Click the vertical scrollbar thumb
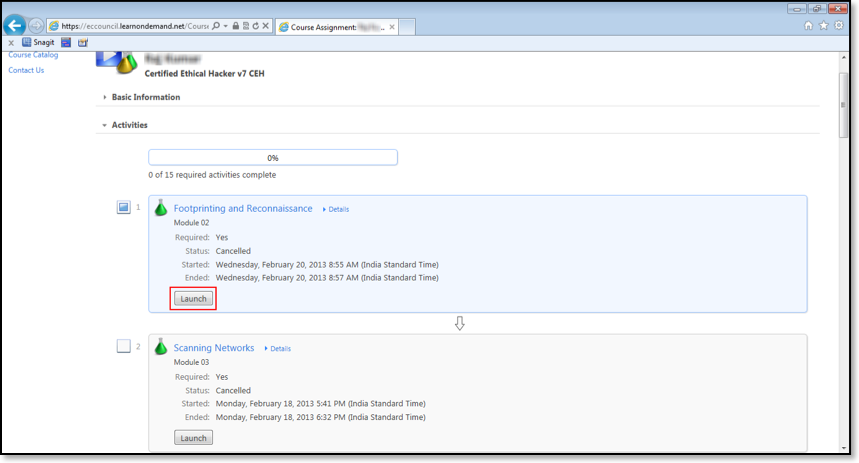The width and height of the screenshot is (859, 463). point(844,105)
